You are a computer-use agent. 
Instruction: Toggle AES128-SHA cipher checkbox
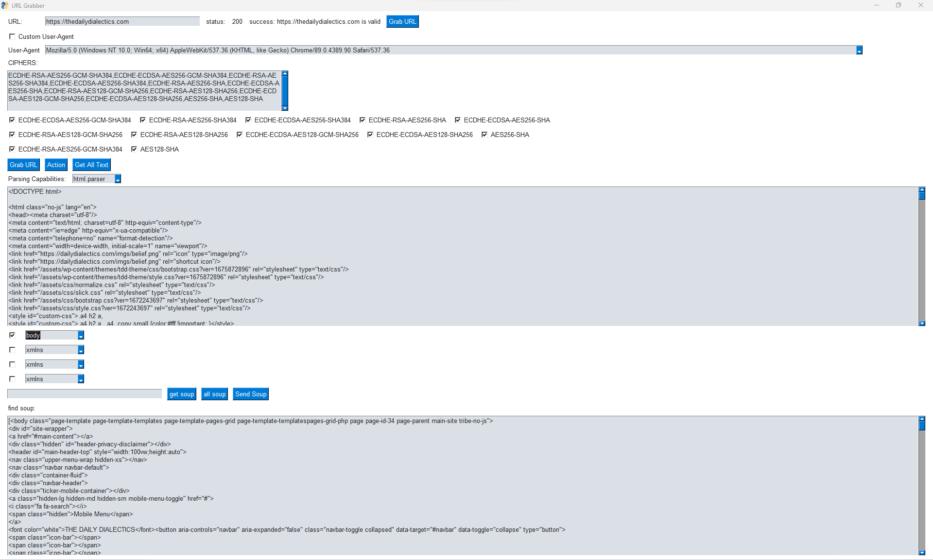(133, 149)
